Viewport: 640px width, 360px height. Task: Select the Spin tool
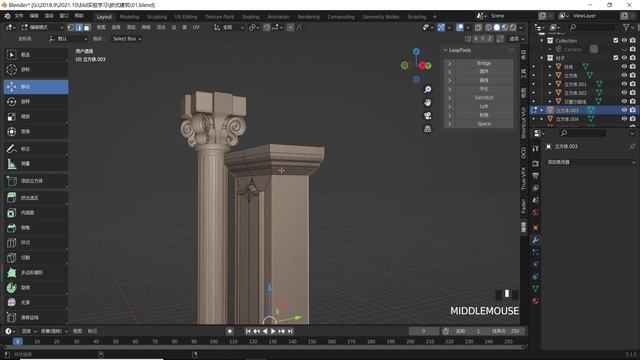tap(35, 287)
